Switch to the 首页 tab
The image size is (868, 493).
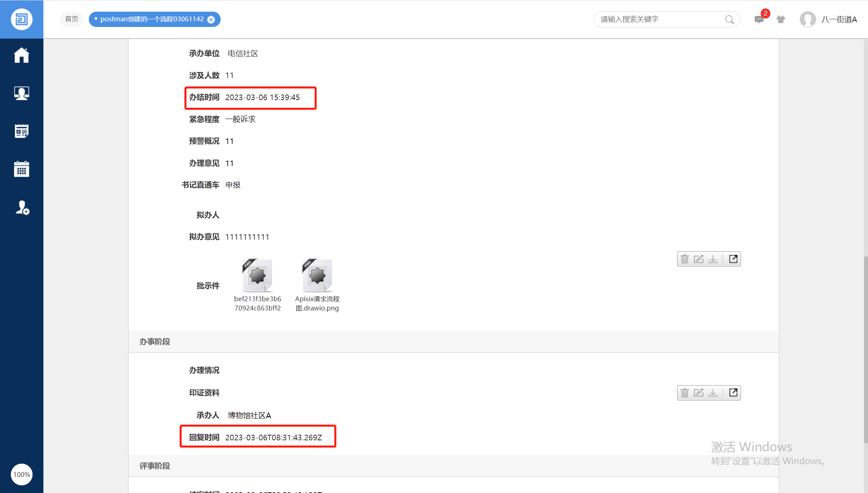tap(72, 19)
